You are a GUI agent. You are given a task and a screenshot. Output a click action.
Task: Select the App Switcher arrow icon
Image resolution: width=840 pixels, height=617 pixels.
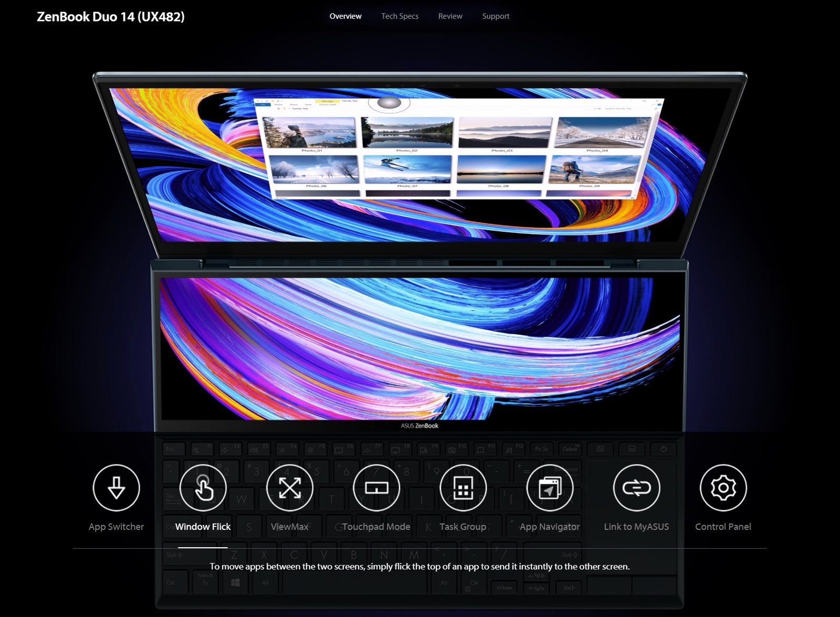[x=116, y=487]
